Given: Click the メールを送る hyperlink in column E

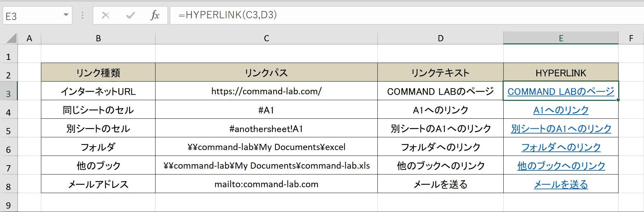Looking at the screenshot, I should (x=561, y=184).
